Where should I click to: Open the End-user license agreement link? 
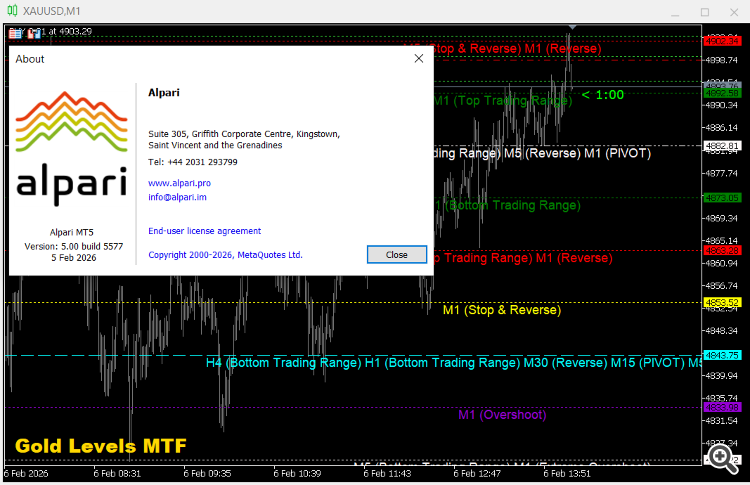(x=205, y=231)
